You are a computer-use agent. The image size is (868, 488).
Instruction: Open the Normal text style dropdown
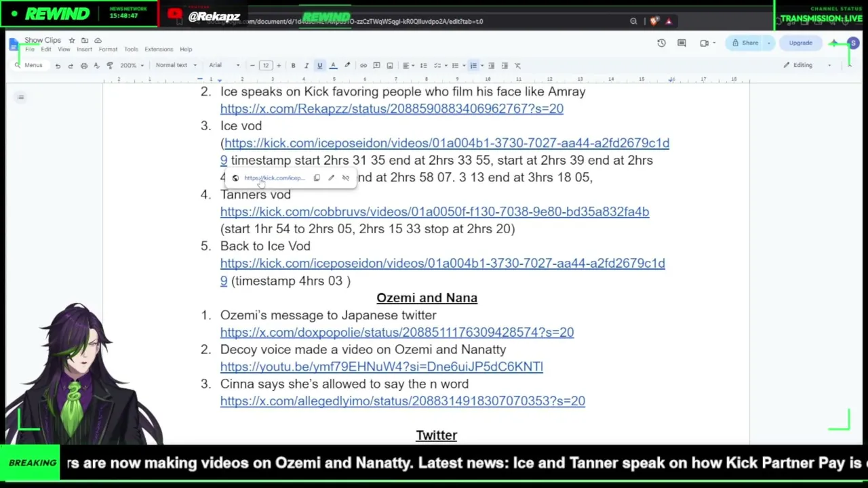[176, 66]
